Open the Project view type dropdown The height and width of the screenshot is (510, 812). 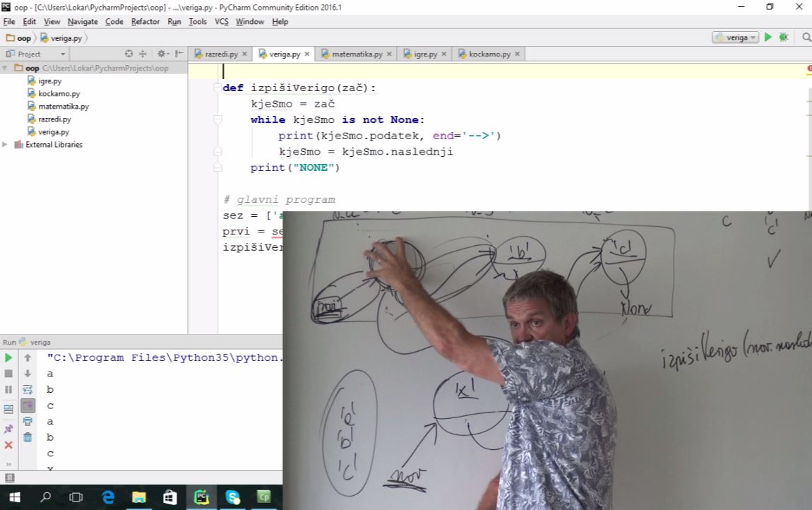(x=63, y=54)
